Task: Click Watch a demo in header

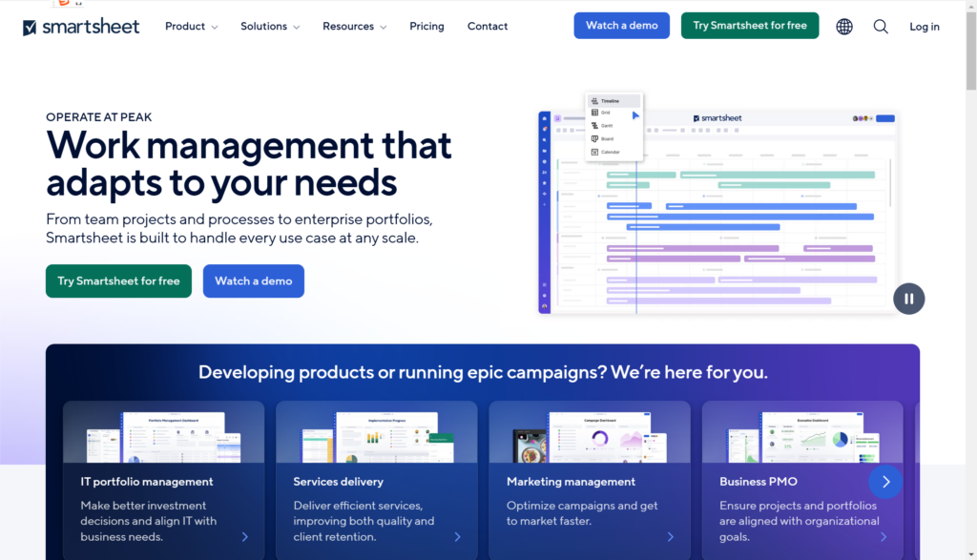Action: point(622,26)
